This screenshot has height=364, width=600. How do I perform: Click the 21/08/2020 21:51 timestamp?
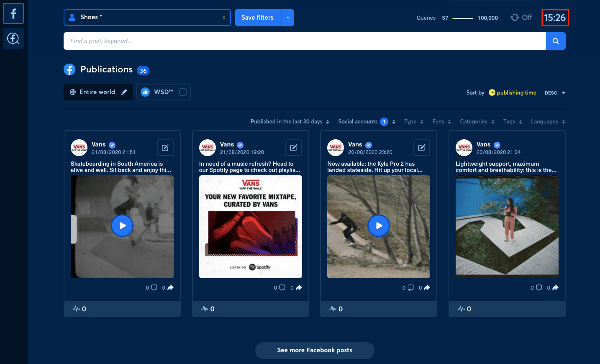pos(113,152)
